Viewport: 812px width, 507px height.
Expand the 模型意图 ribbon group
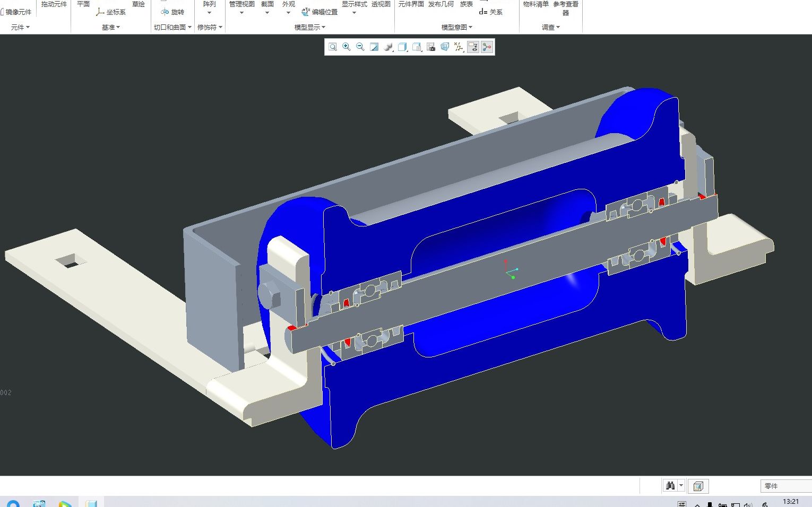tap(457, 27)
